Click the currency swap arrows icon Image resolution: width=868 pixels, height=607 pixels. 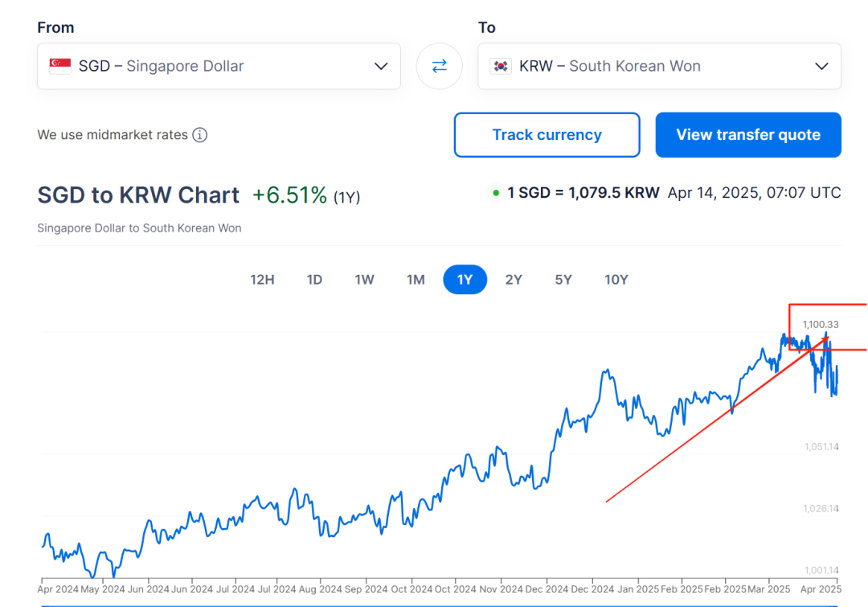click(x=439, y=66)
